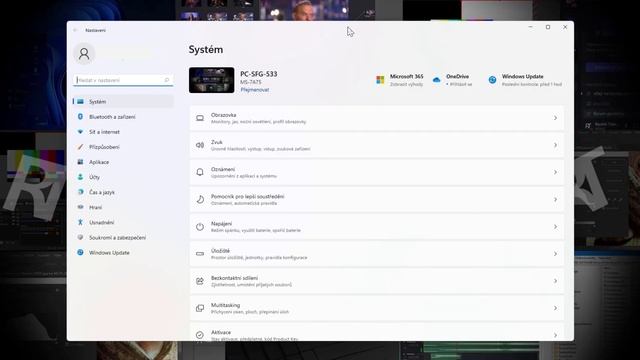Expand Multitasking using its chevron
The image size is (640, 360).
pyautogui.click(x=555, y=308)
